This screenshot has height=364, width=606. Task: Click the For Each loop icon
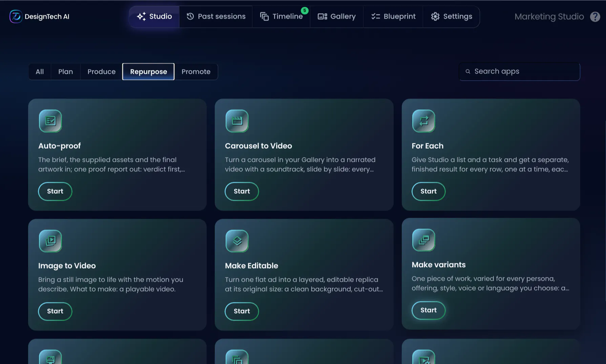pos(424,121)
